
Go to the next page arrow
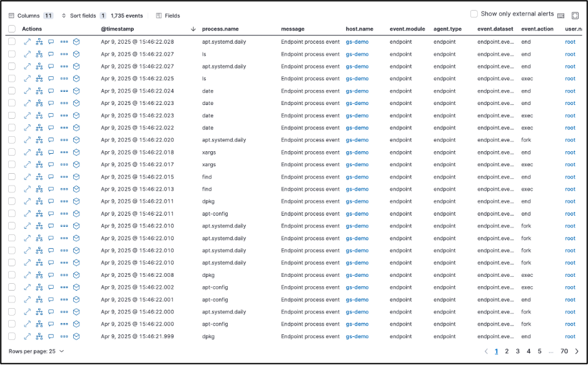click(x=577, y=351)
